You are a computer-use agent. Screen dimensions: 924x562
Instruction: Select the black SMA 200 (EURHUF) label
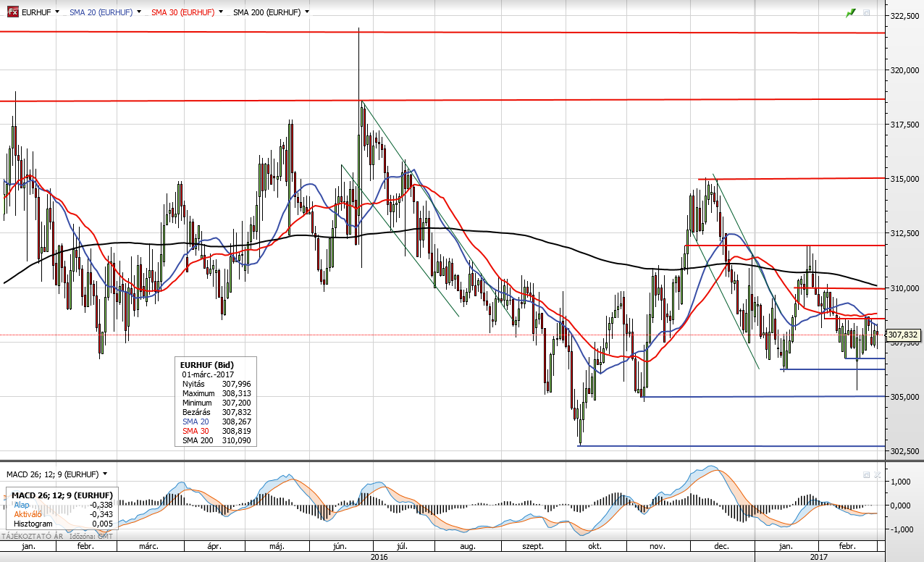[x=266, y=12]
